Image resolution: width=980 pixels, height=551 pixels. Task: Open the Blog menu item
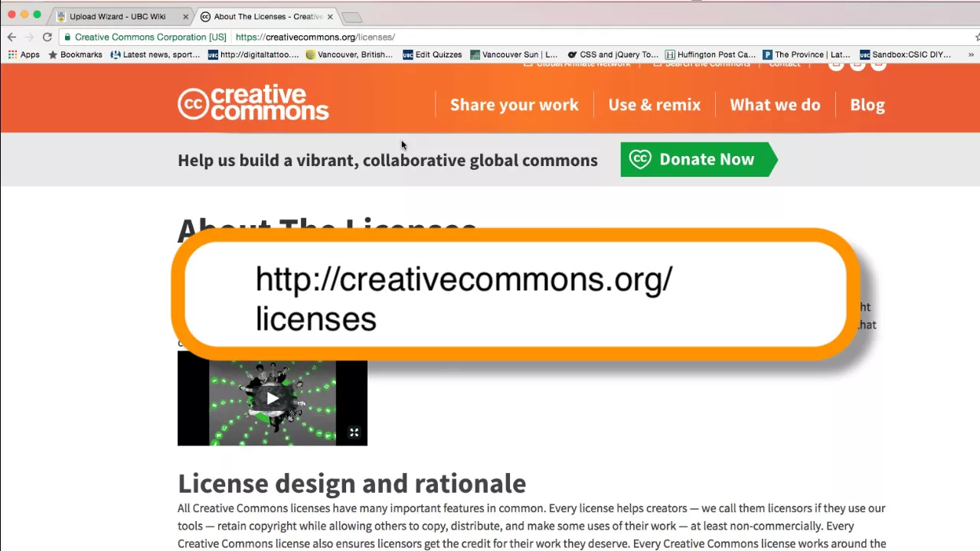tap(867, 105)
